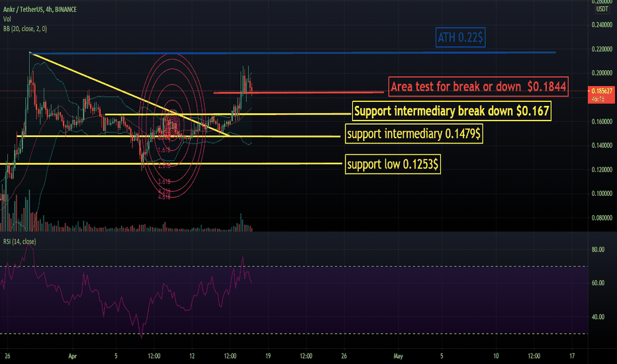This screenshot has width=617, height=364.
Task: Click the 0.240000 price axis value
Action: pos(602,24)
